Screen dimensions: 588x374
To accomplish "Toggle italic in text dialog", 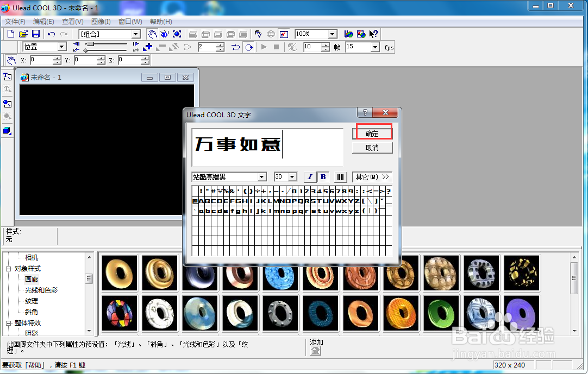I will 310,177.
